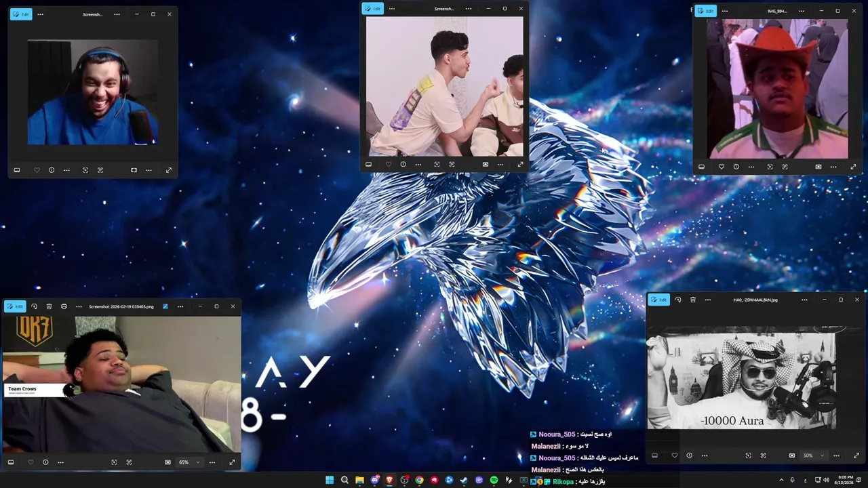The height and width of the screenshot is (488, 868).
Task: Toggle filmstrip in the Screenshot 2026-02-19 window
Action: (11, 462)
